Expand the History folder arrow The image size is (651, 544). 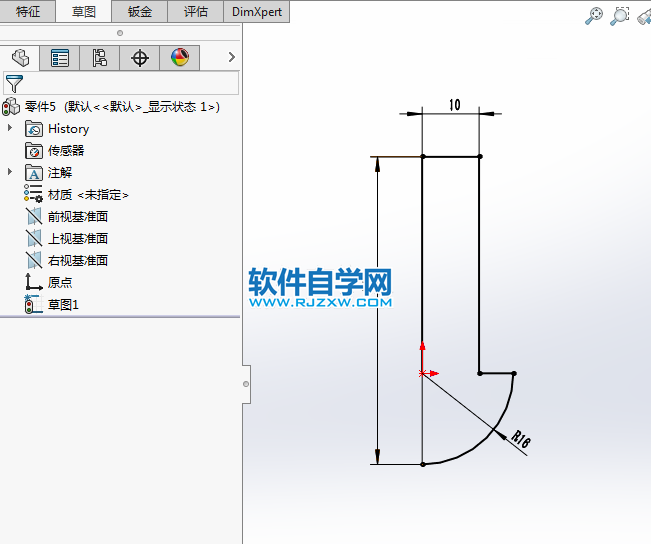[10, 128]
